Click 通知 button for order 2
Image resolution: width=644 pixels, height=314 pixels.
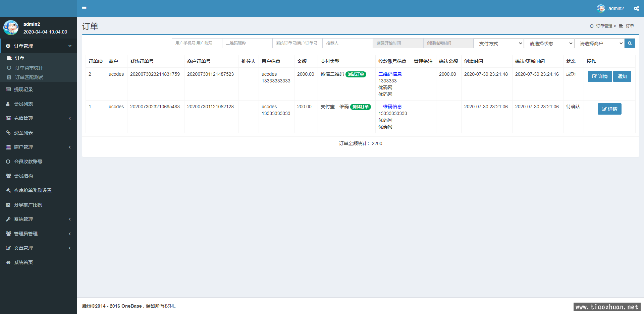pos(622,76)
